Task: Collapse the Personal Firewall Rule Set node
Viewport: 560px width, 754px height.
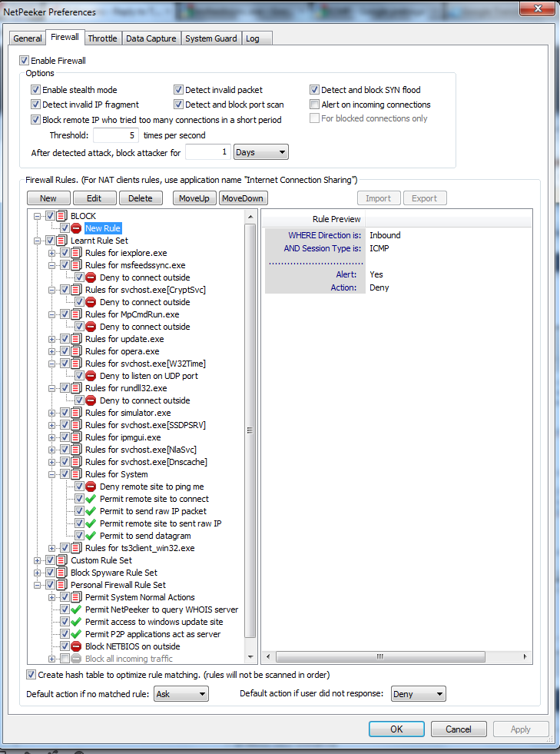Action: tap(37, 585)
